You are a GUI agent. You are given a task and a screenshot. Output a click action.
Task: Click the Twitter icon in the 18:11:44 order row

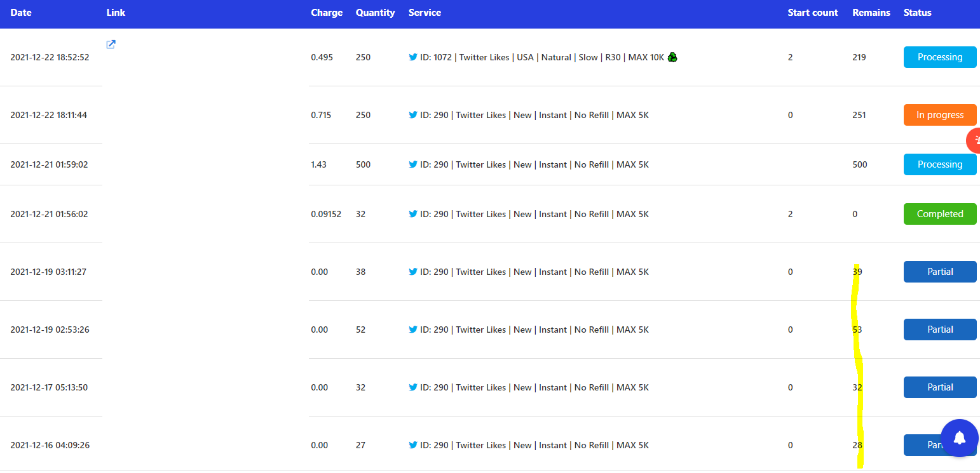click(x=413, y=115)
